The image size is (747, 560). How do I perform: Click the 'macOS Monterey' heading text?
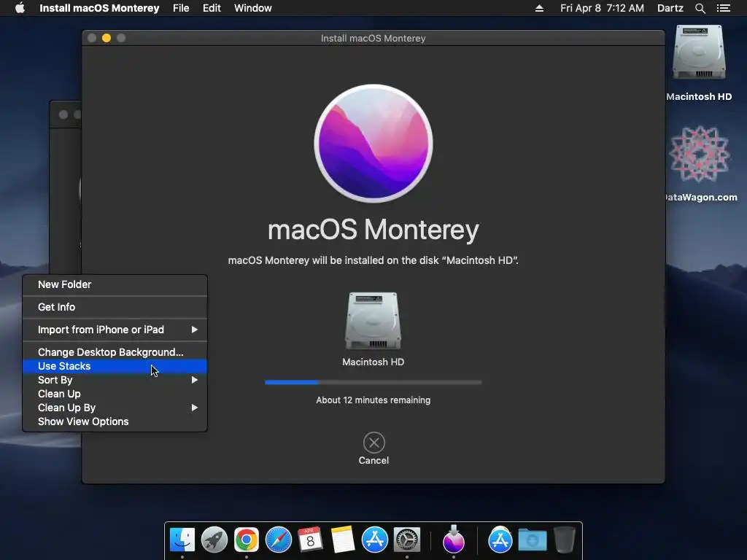(373, 230)
